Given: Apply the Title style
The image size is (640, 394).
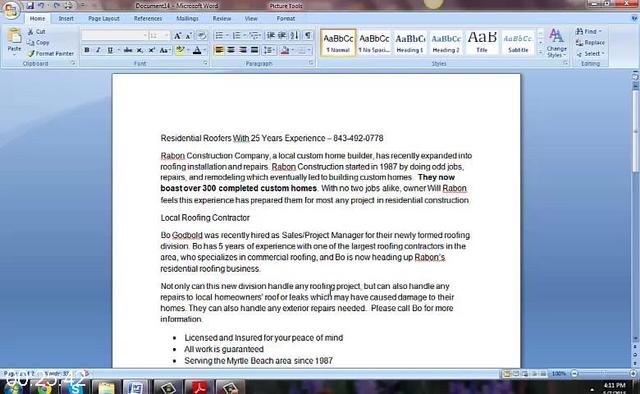Looking at the screenshot, I should 482,42.
